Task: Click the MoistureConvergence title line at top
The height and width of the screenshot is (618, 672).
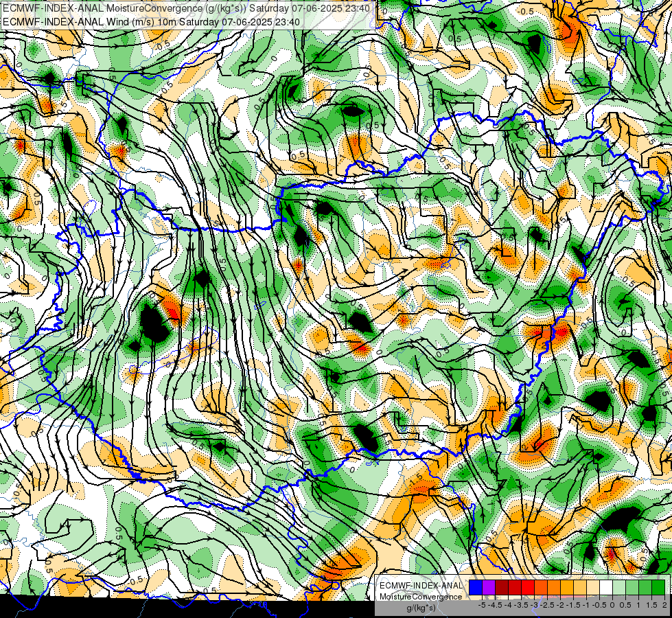Action: coord(187,8)
